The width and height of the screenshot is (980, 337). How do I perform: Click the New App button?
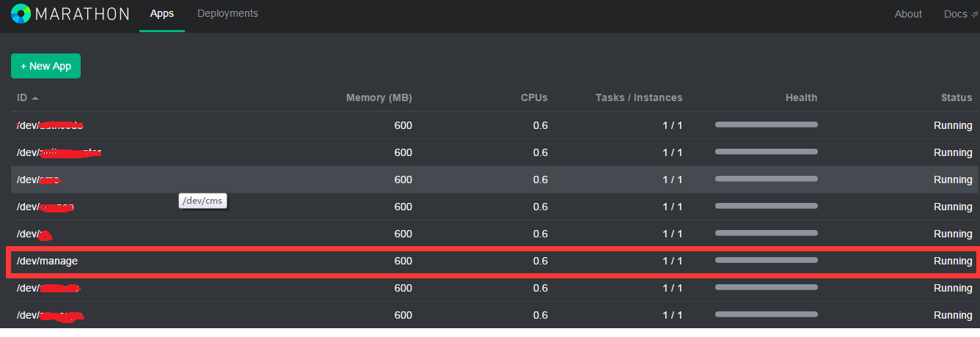coord(45,66)
